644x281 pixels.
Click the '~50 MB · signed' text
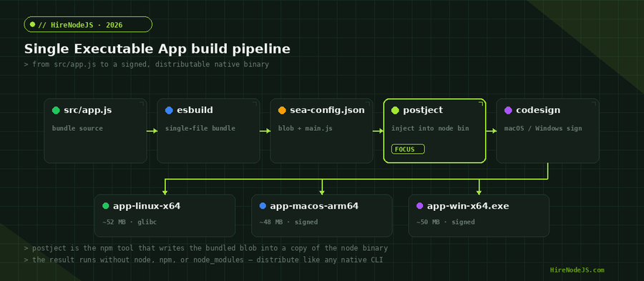coord(446,222)
